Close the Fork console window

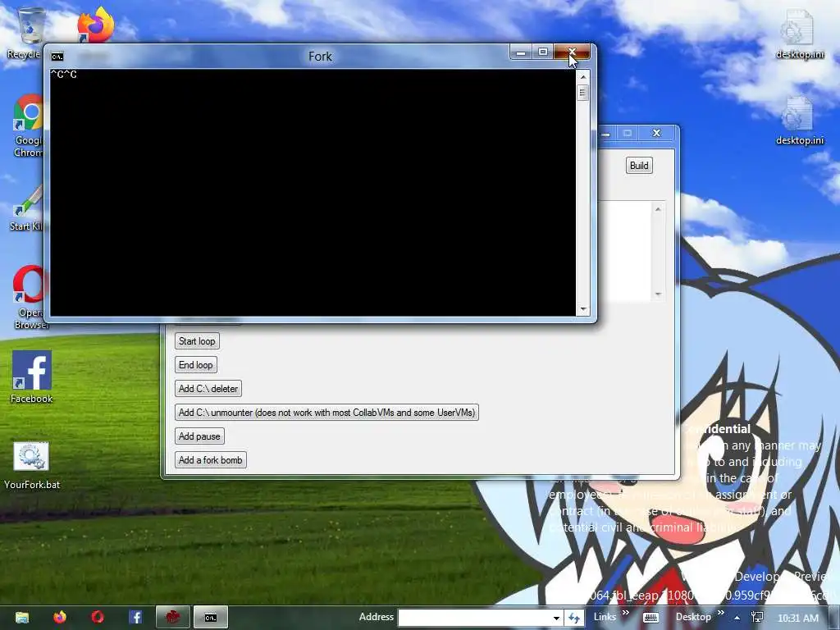click(x=572, y=52)
